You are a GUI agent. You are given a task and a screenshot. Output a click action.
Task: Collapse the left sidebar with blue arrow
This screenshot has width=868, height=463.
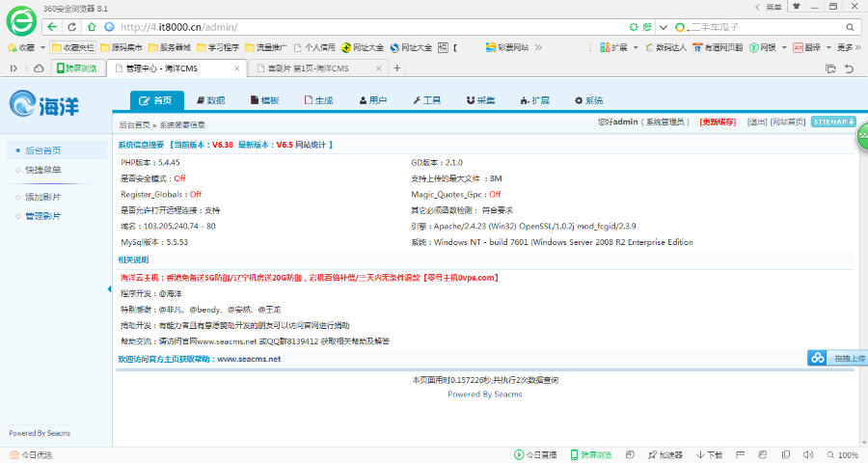point(109,289)
